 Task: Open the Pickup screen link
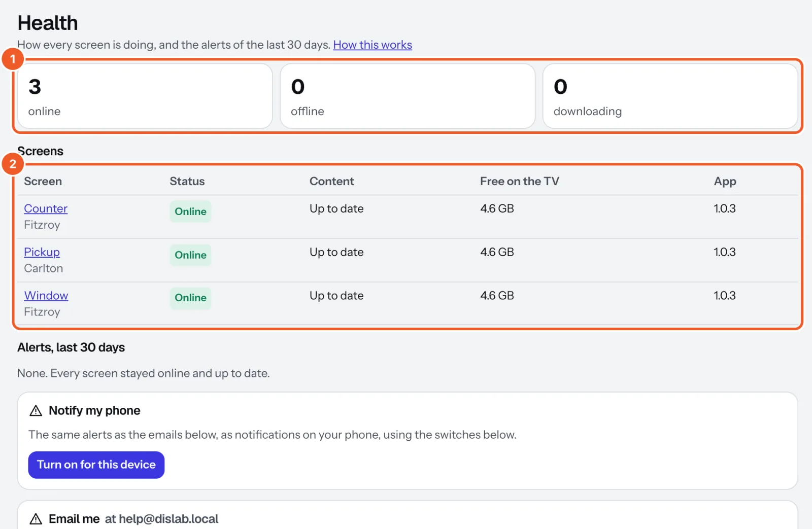tap(42, 252)
